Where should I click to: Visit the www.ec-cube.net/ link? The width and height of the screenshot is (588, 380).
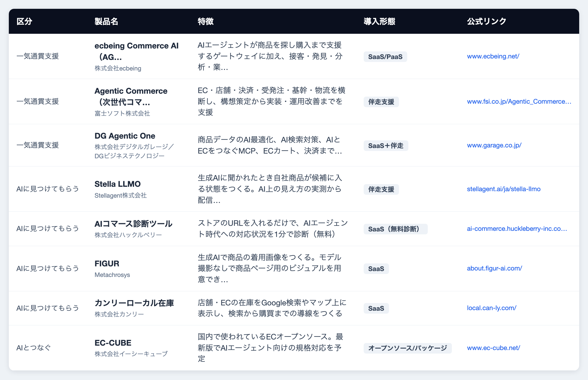coord(493,348)
